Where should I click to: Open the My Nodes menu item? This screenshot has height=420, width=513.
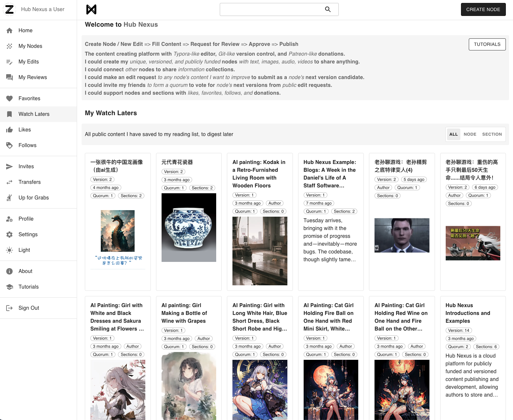[x=38, y=46]
